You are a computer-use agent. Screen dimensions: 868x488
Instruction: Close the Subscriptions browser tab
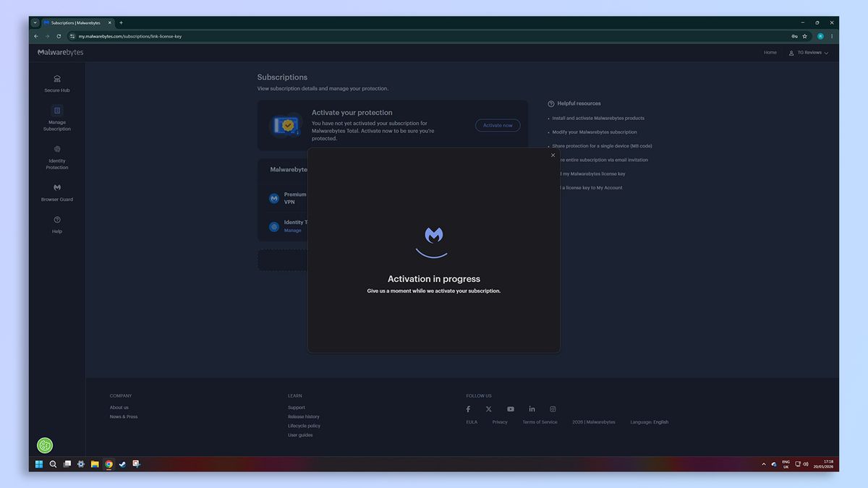[x=110, y=22]
